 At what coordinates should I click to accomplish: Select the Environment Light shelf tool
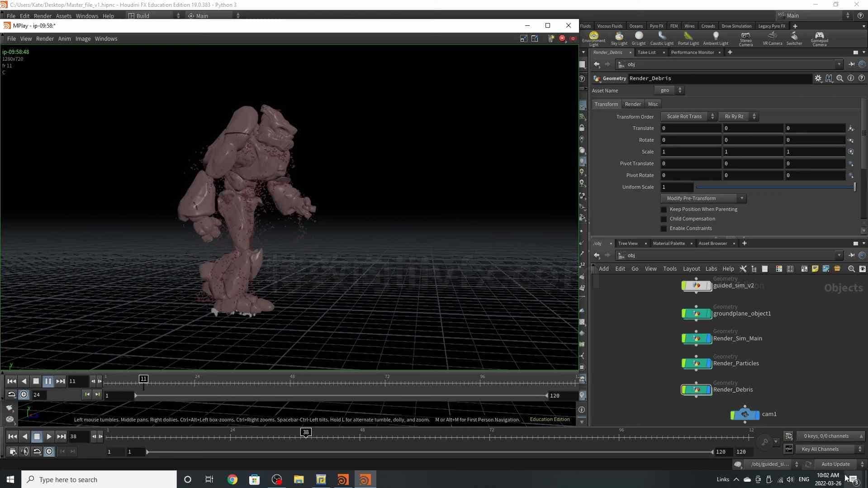click(593, 39)
